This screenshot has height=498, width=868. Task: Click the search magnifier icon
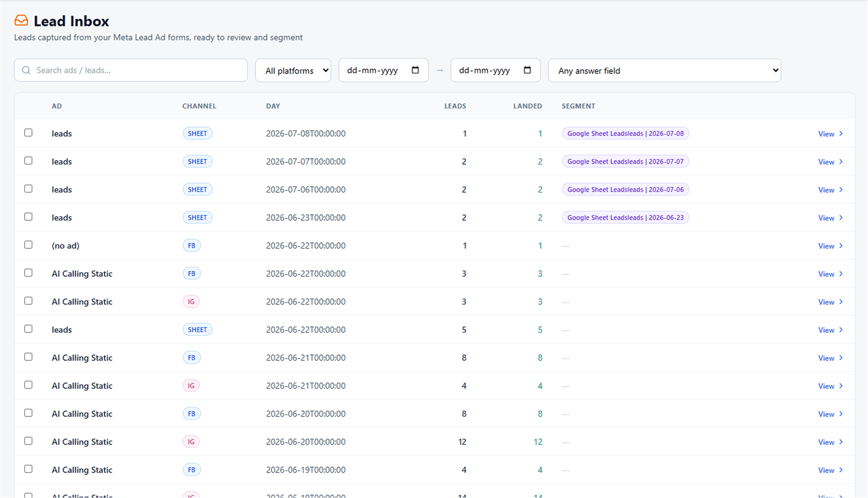(26, 70)
